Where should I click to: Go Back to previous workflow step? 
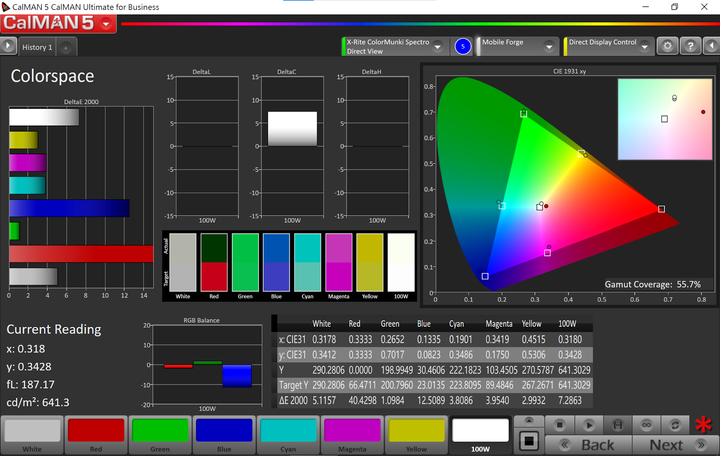589,445
